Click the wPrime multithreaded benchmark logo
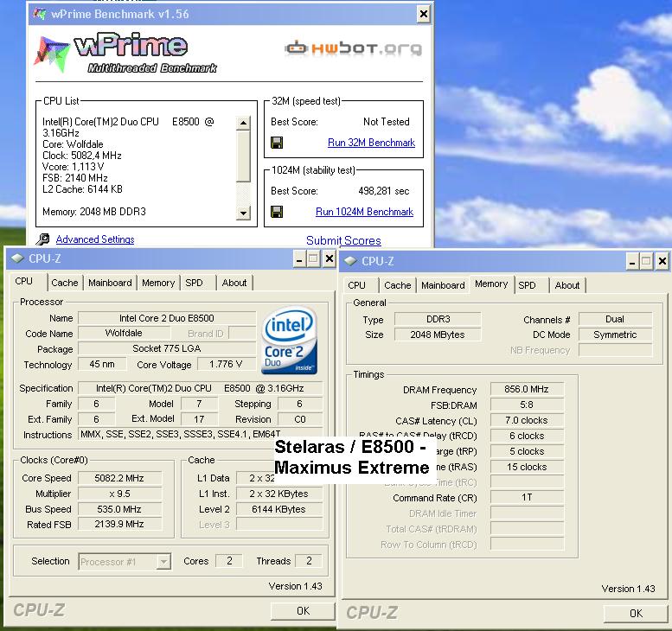Screen dimensions: 672x631 125,53
